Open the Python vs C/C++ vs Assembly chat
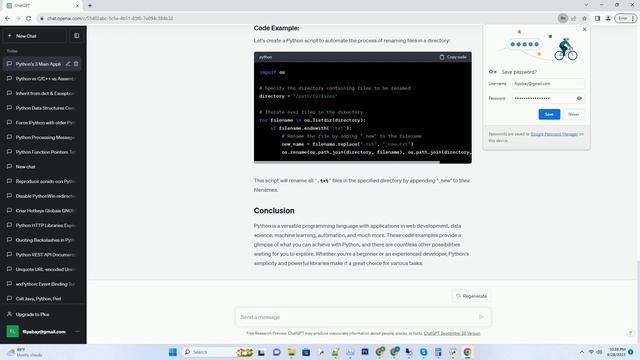 (x=42, y=79)
